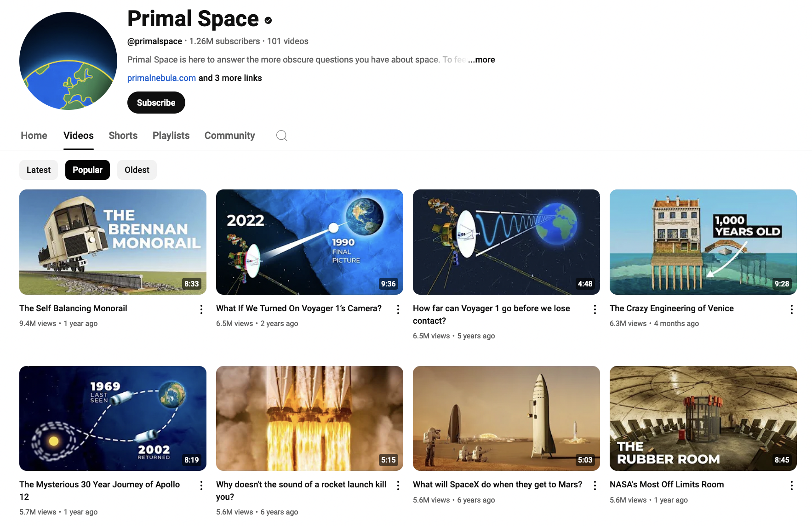812x526 pixels.
Task: Click the 8:33 duration badge on Monorail thumbnail
Action: 192,284
